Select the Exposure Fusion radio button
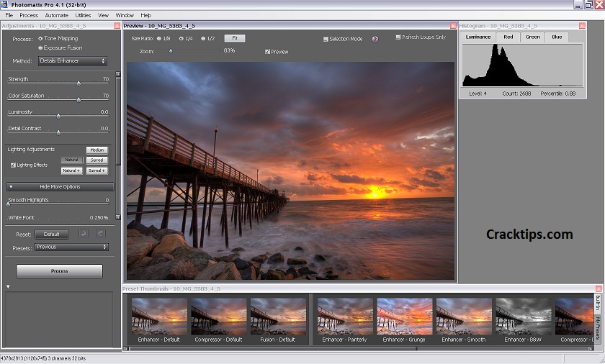This screenshot has width=605, height=364. 40,47
